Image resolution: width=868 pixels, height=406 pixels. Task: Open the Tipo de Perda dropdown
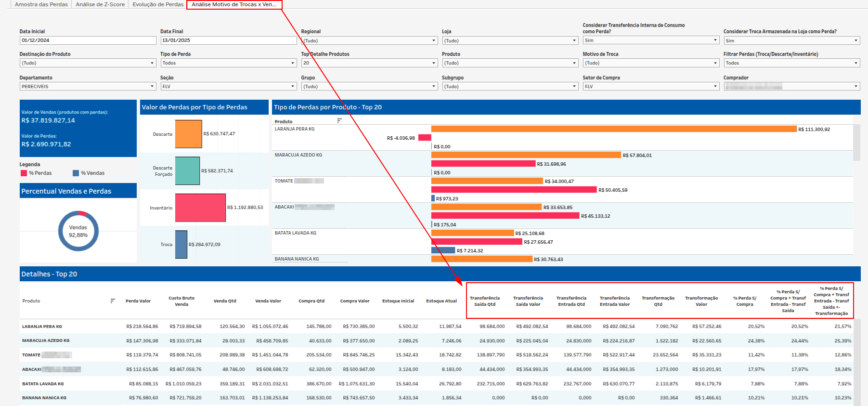[x=228, y=63]
